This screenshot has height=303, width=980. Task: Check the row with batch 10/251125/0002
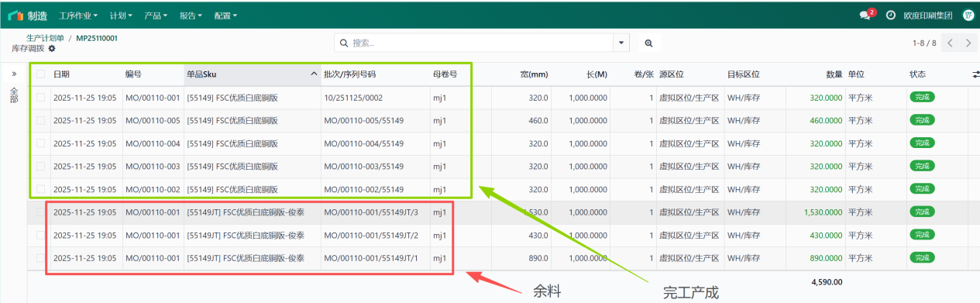(40, 98)
